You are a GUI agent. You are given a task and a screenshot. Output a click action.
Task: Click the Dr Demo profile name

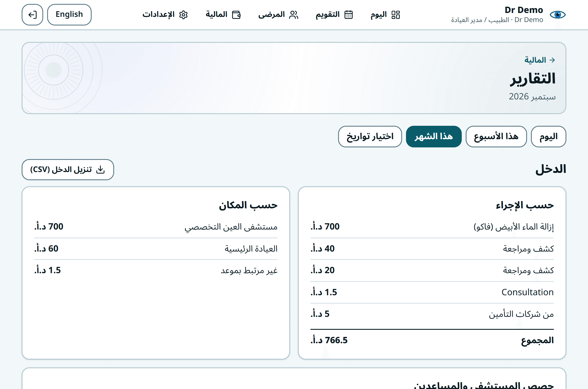524,10
